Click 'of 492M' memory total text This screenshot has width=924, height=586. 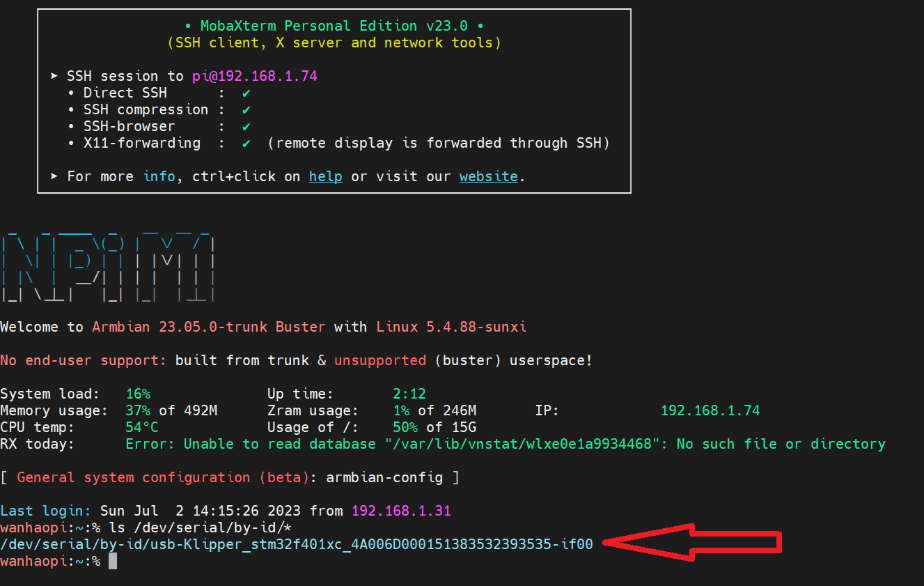188,410
